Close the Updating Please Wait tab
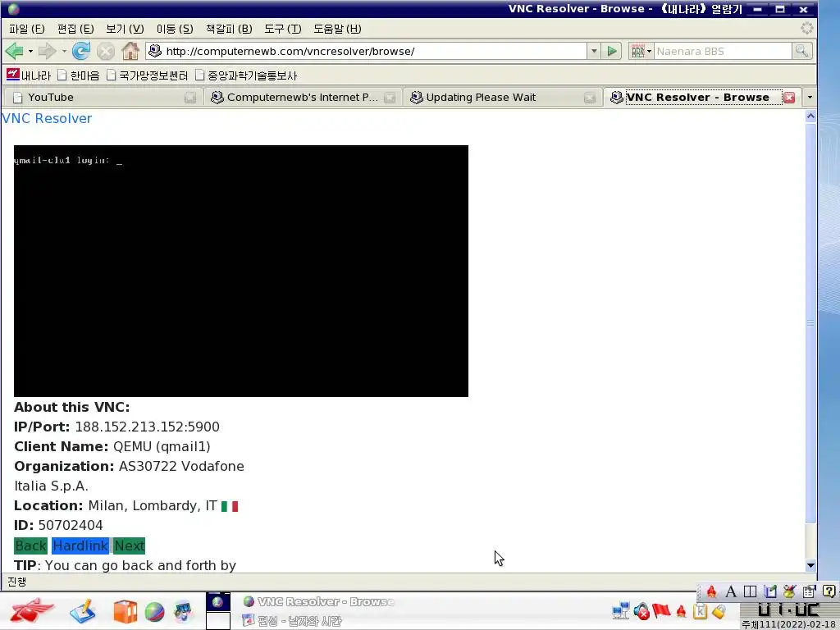Viewport: 840px width, 630px height. [590, 98]
